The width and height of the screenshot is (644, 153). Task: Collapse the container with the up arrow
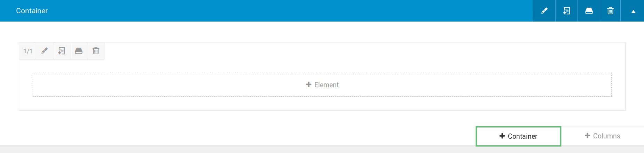[633, 11]
